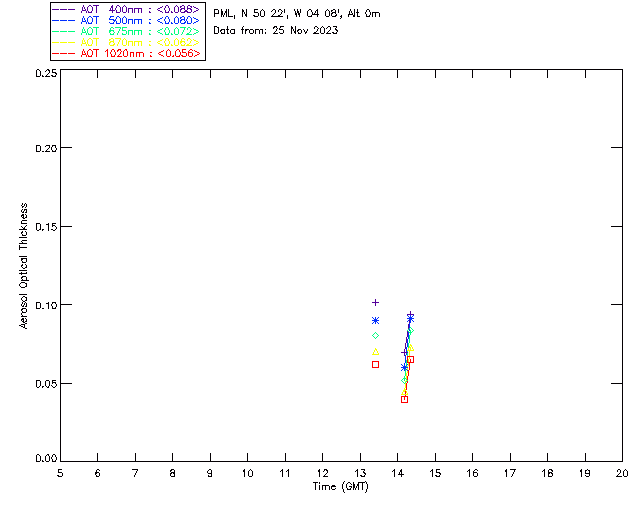This screenshot has width=640, height=512.
Task: Click the x-axis tick label 20
Action: 622,473
